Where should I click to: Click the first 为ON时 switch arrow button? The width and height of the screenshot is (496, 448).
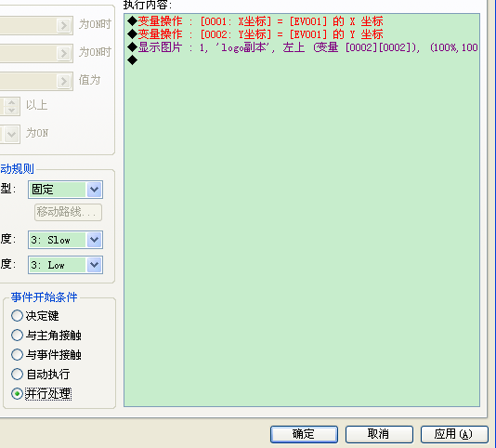pyautogui.click(x=63, y=25)
